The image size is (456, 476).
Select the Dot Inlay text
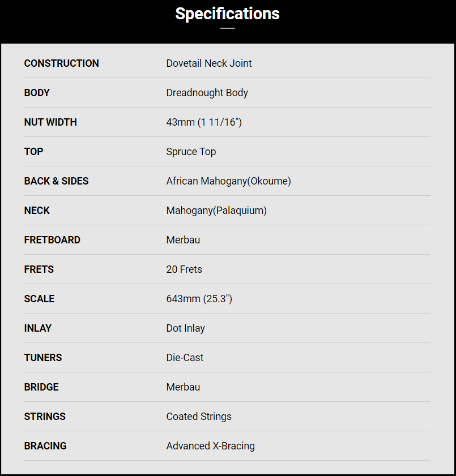[x=185, y=328]
